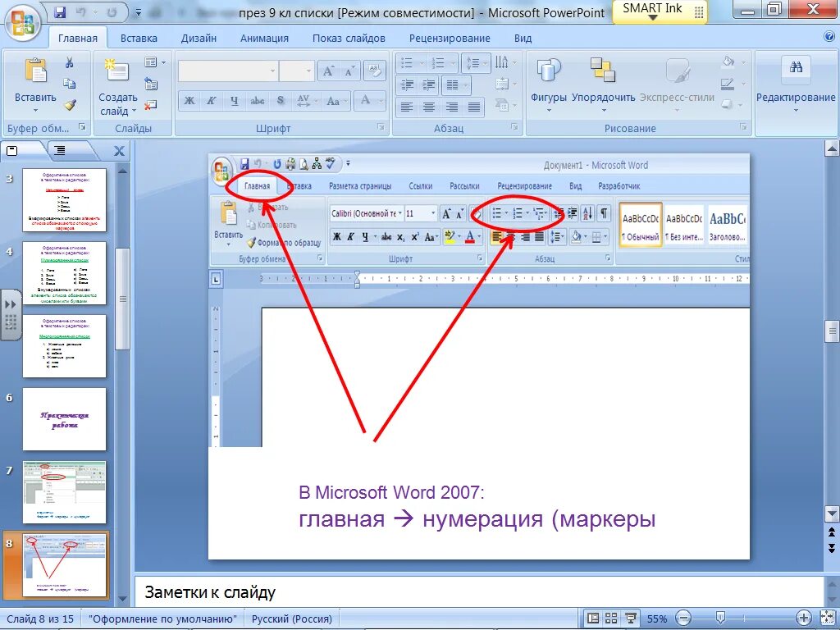Viewport: 840px width, 630px height.
Task: Toggle strikethrough abc formatting
Action: click(x=258, y=100)
